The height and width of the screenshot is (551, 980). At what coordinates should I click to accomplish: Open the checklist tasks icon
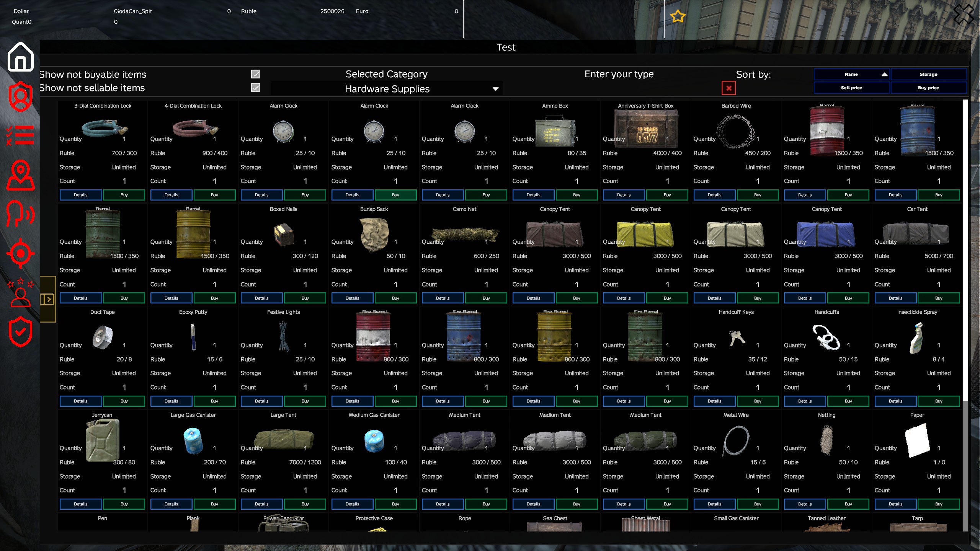point(21,135)
